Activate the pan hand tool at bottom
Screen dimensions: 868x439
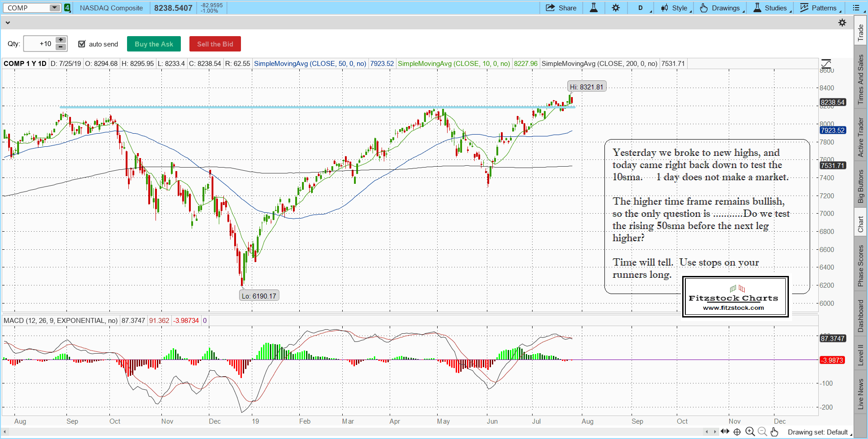(774, 432)
